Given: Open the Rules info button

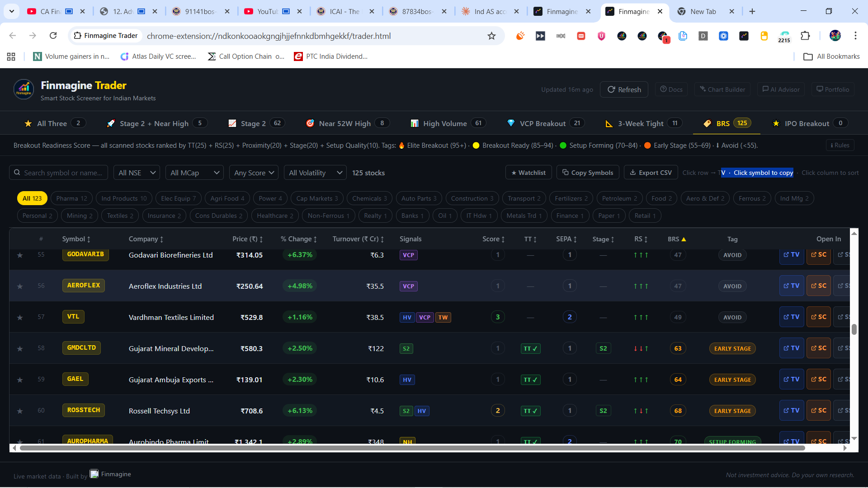Looking at the screenshot, I should pyautogui.click(x=840, y=145).
